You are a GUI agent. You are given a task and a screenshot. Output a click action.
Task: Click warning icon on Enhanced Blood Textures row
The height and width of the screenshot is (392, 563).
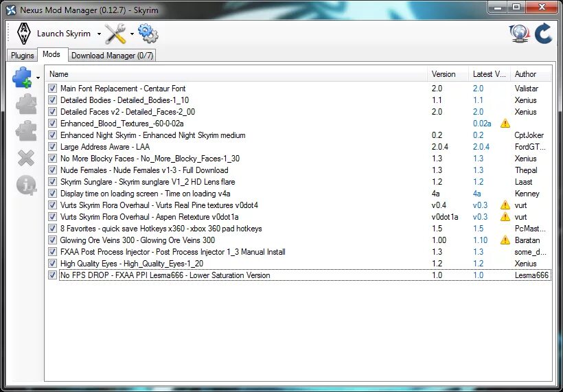click(505, 124)
